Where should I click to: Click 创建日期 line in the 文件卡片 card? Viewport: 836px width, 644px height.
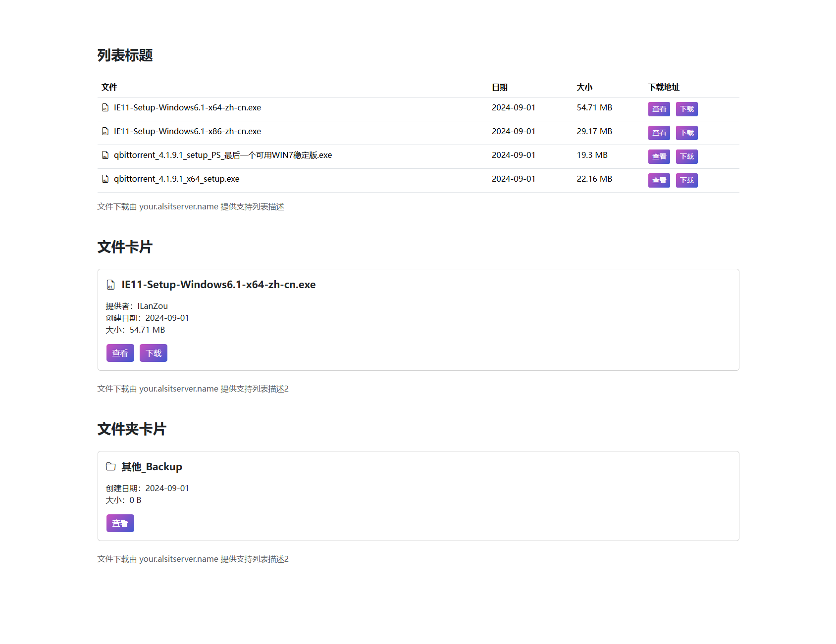[147, 318]
